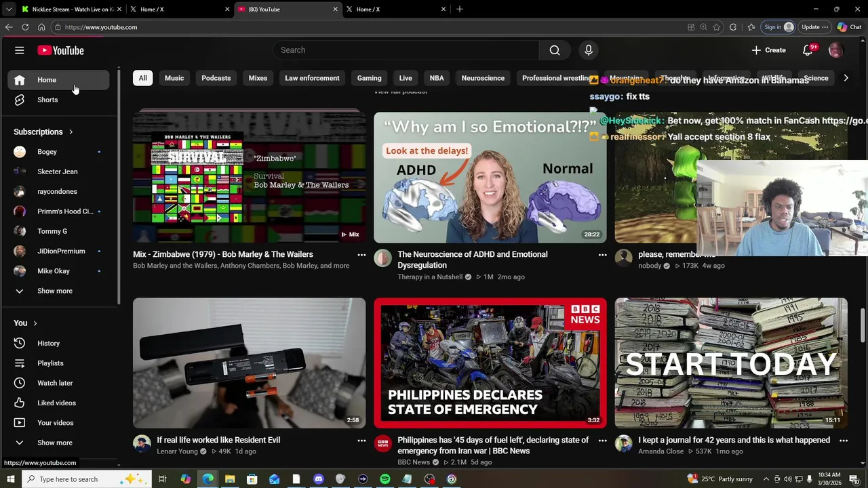Open the You section header
The image size is (868, 488).
click(26, 323)
